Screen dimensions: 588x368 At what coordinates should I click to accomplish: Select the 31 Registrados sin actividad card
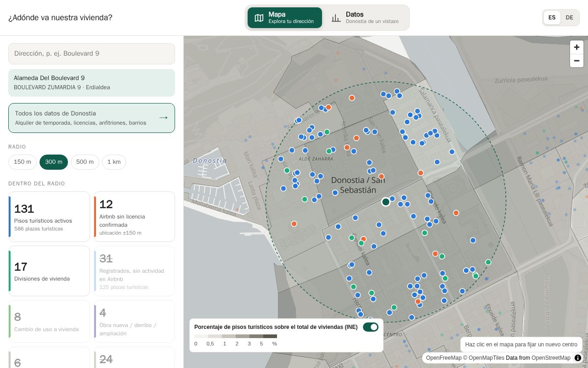(135, 271)
